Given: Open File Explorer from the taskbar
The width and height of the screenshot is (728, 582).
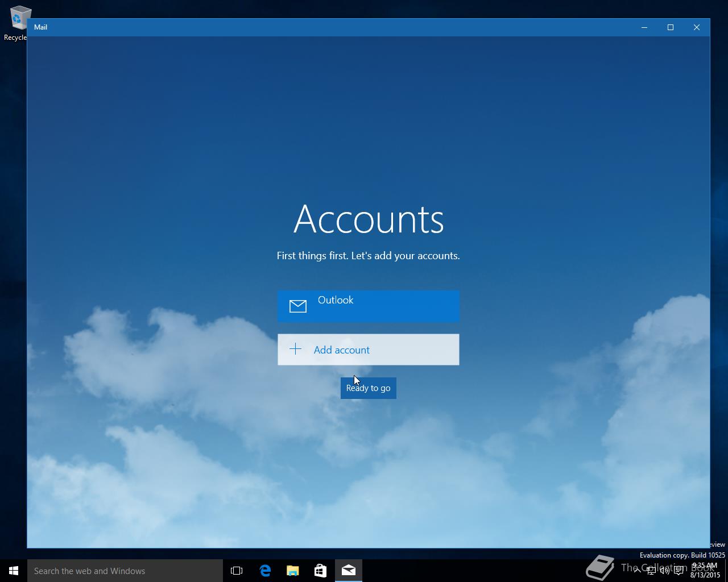Looking at the screenshot, I should [293, 571].
